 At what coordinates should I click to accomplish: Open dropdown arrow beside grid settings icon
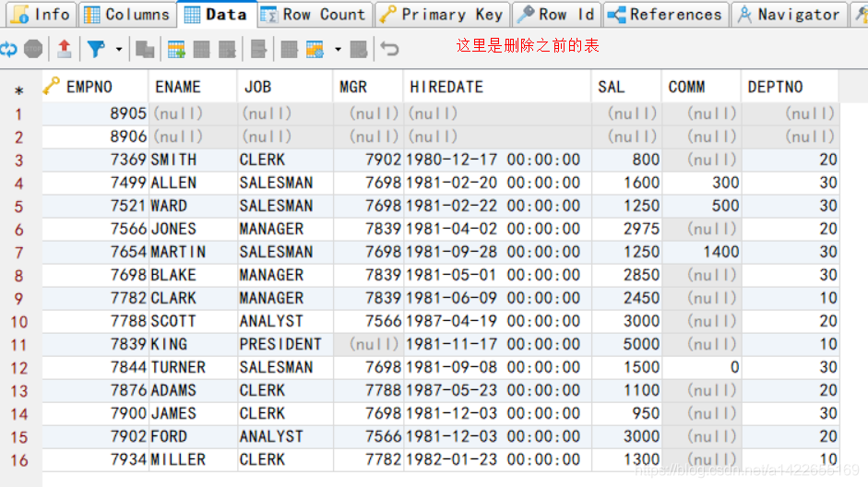coord(338,49)
